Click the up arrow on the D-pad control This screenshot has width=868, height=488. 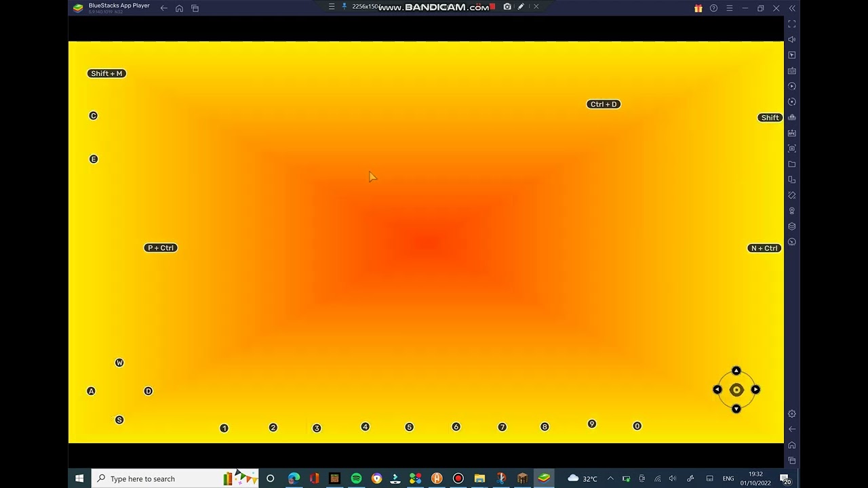tap(736, 371)
